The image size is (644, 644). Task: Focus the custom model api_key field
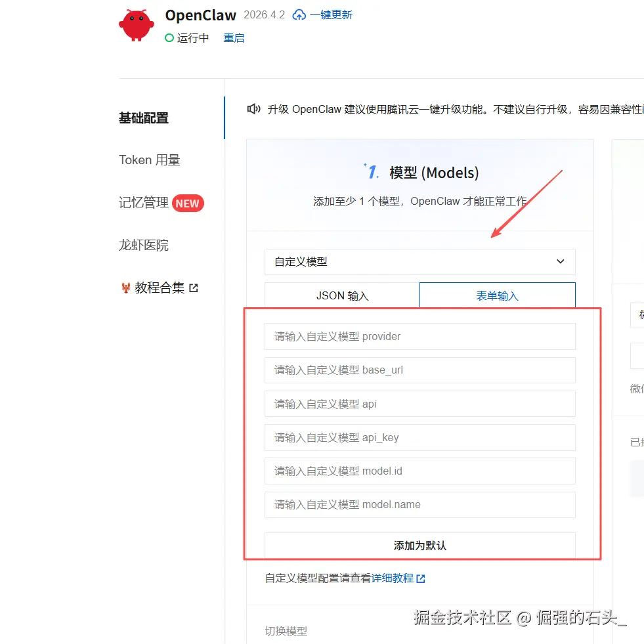pos(419,437)
